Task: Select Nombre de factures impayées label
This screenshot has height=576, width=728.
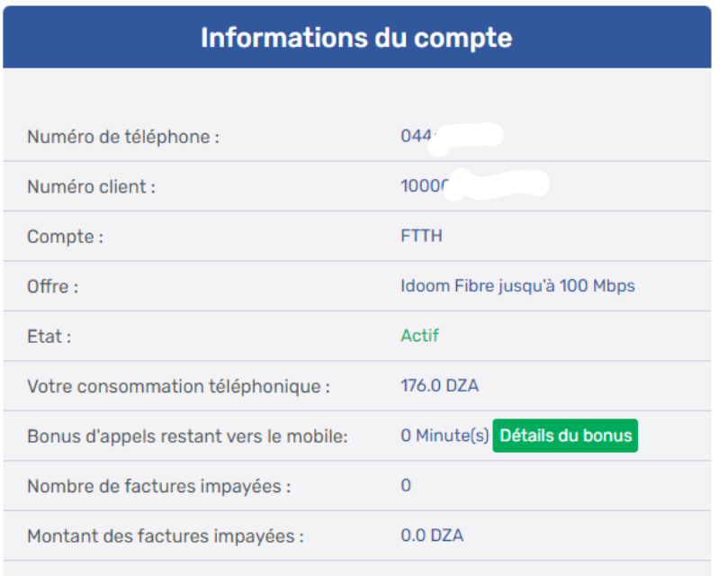Action: pos(158,486)
